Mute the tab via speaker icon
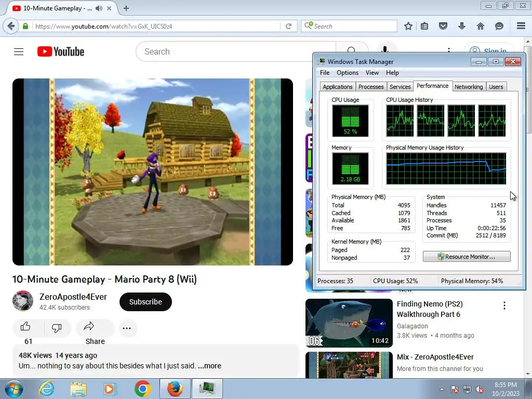This screenshot has width=532, height=399. (99, 8)
